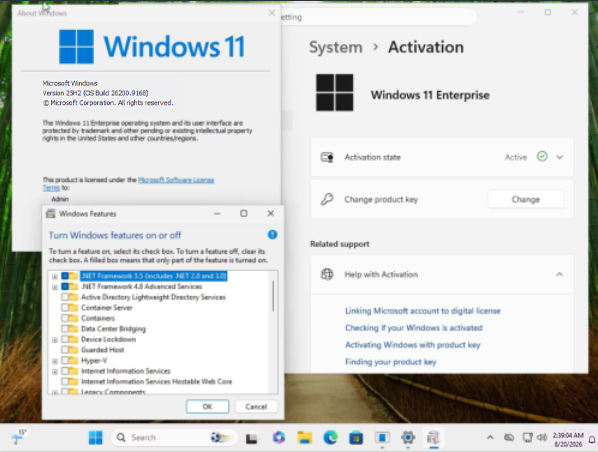Click the Settings gear taskbar icon
Viewport: 598px width, 452px height.
[x=408, y=438]
